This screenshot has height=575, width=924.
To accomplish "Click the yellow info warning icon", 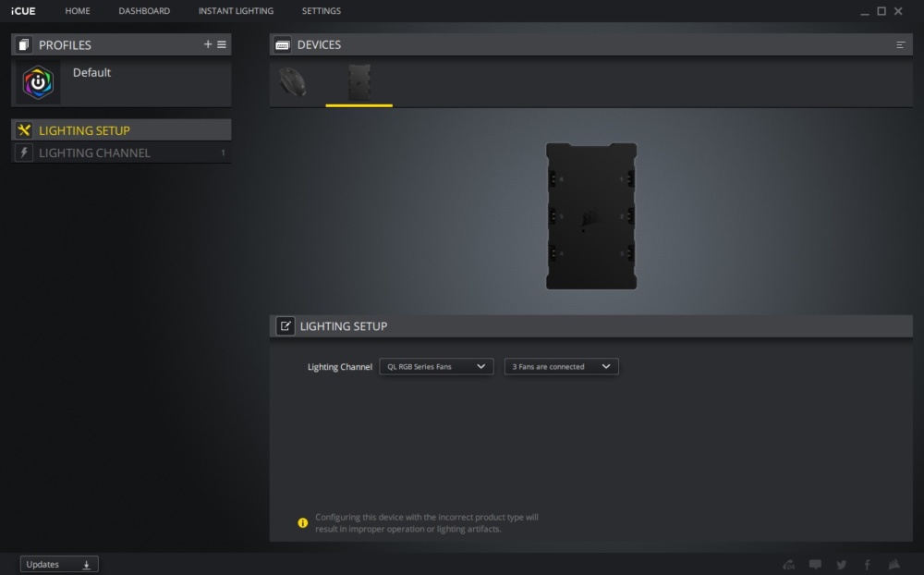I will click(x=303, y=522).
